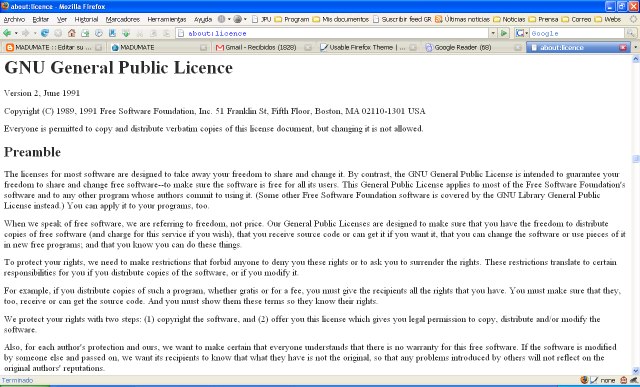Reload the page with the refresh icon
Viewport: 640px width, 387px height.
click(44, 33)
